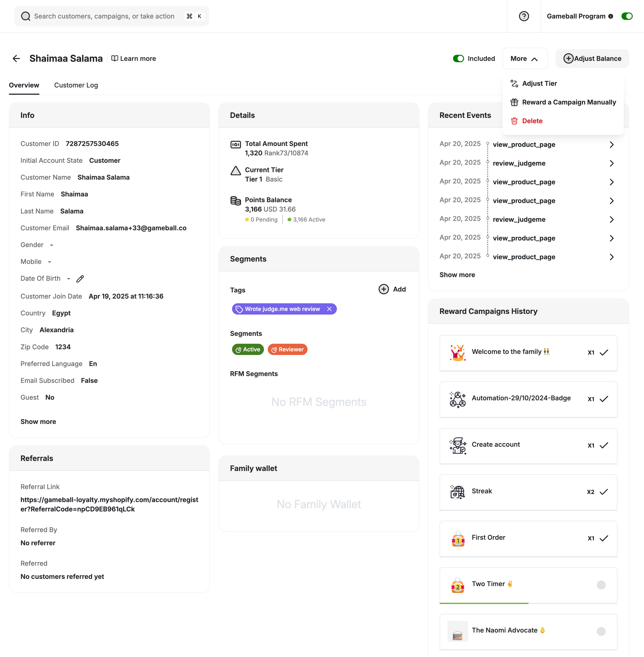Select the Adjust Tier icon in the menu
644x657 pixels.
[x=514, y=83]
